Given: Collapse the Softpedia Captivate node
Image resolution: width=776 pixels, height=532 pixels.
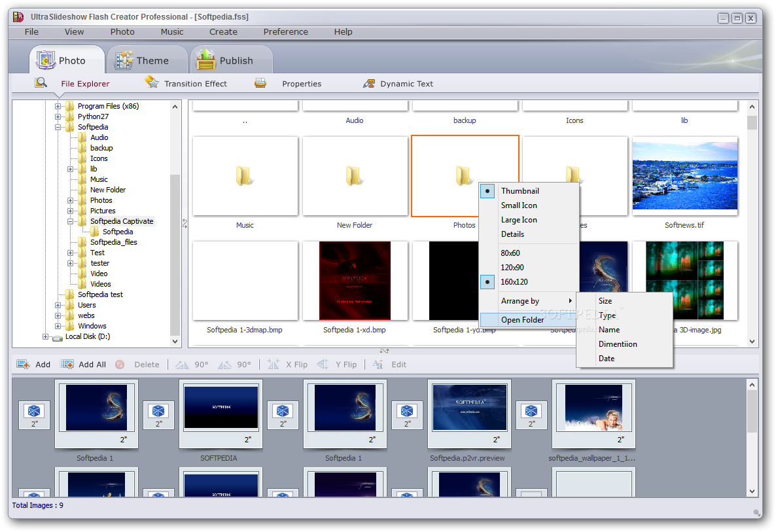Looking at the screenshot, I should click(x=70, y=221).
